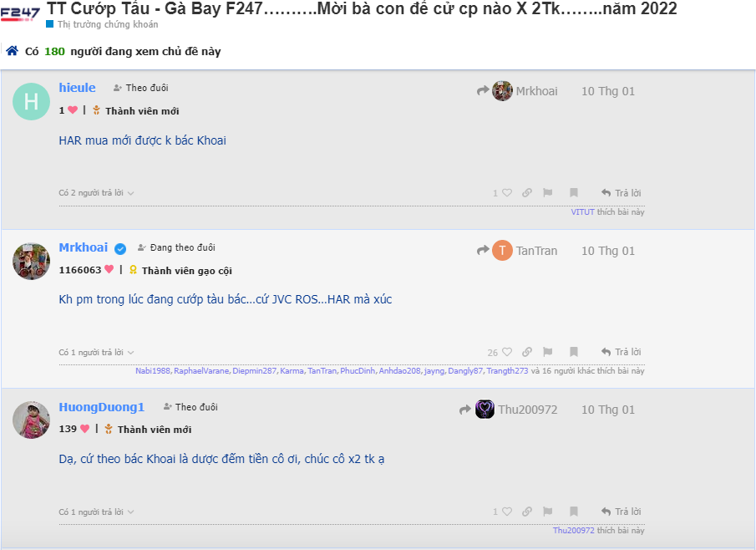
Task: Flag HuongDuong1's post with the flag icon
Action: point(548,512)
